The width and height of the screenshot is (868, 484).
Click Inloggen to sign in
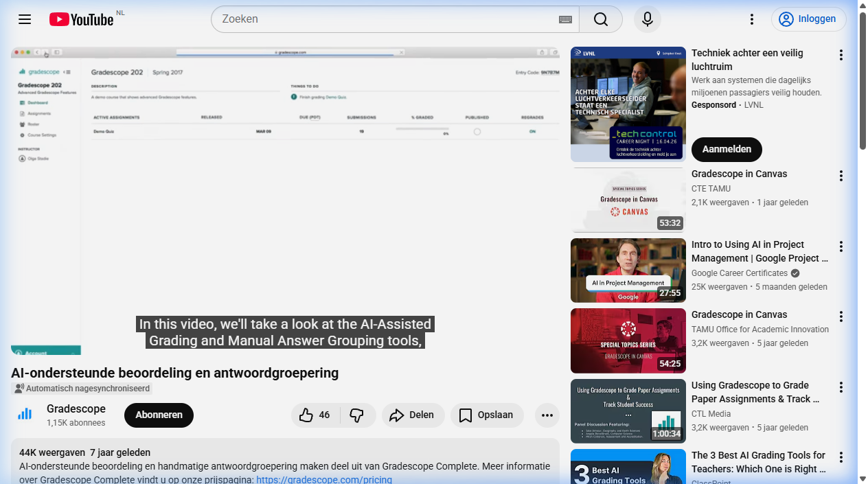pyautogui.click(x=808, y=19)
